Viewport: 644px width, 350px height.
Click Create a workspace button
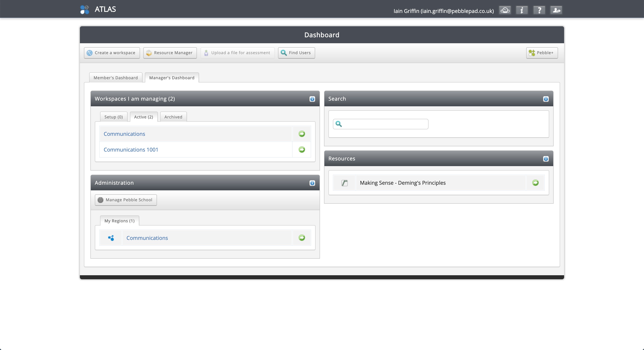112,53
